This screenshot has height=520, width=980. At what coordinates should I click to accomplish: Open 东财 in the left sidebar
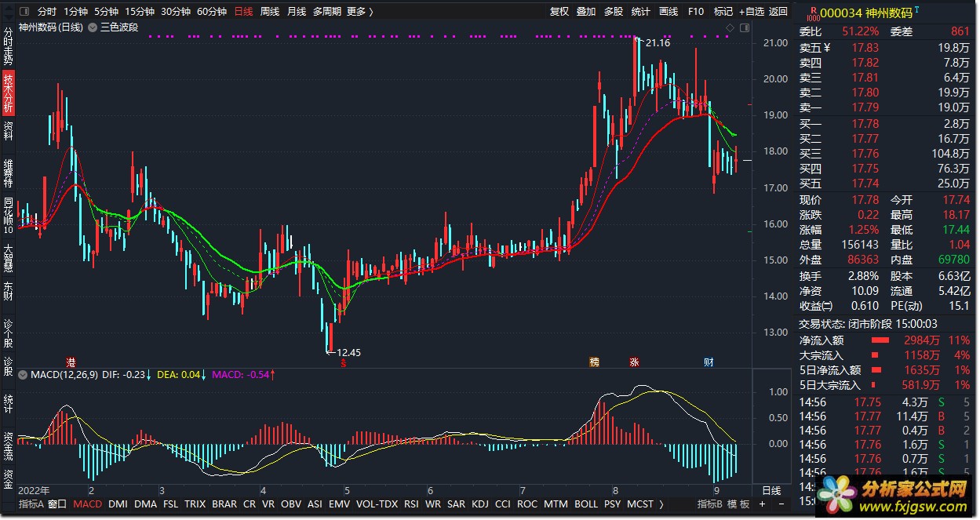click(x=8, y=291)
